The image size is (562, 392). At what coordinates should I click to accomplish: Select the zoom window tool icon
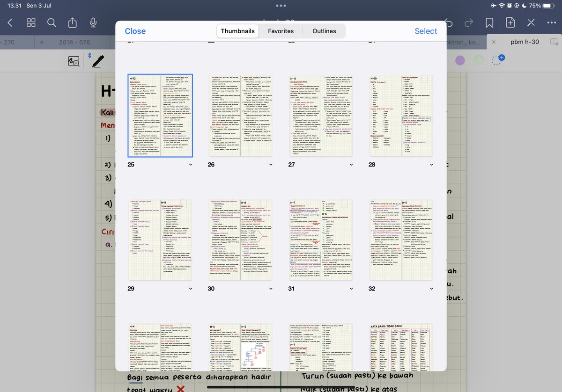(74, 61)
